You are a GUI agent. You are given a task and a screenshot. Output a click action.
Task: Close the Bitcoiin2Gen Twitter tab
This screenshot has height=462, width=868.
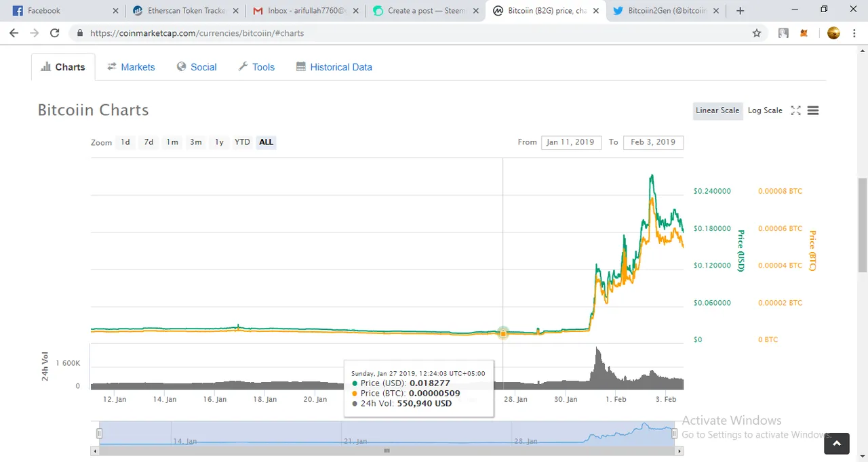coord(716,11)
